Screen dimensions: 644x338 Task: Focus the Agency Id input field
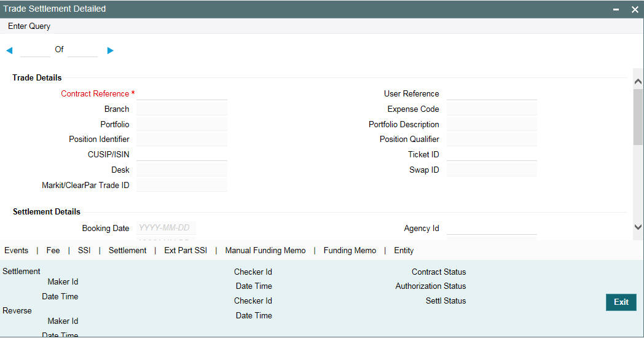coord(492,228)
